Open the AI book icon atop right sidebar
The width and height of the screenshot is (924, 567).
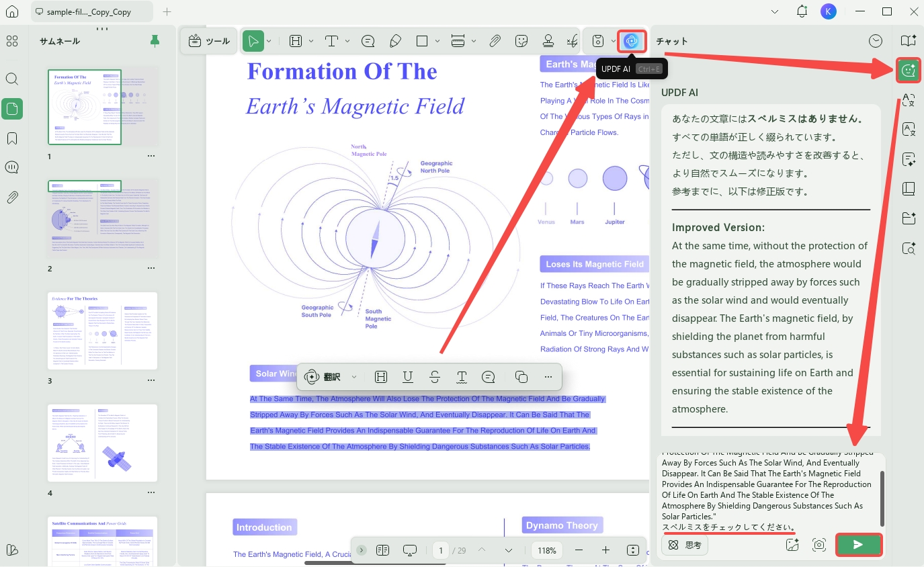click(x=909, y=41)
